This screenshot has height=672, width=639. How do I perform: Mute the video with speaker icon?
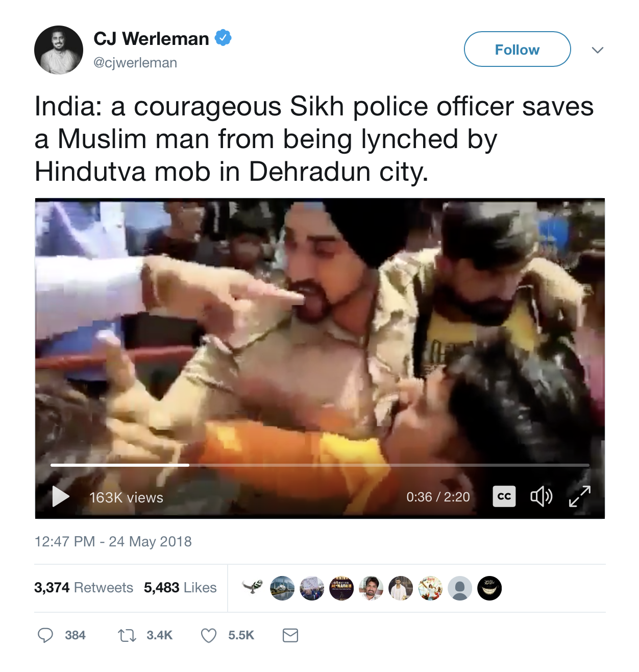542,496
